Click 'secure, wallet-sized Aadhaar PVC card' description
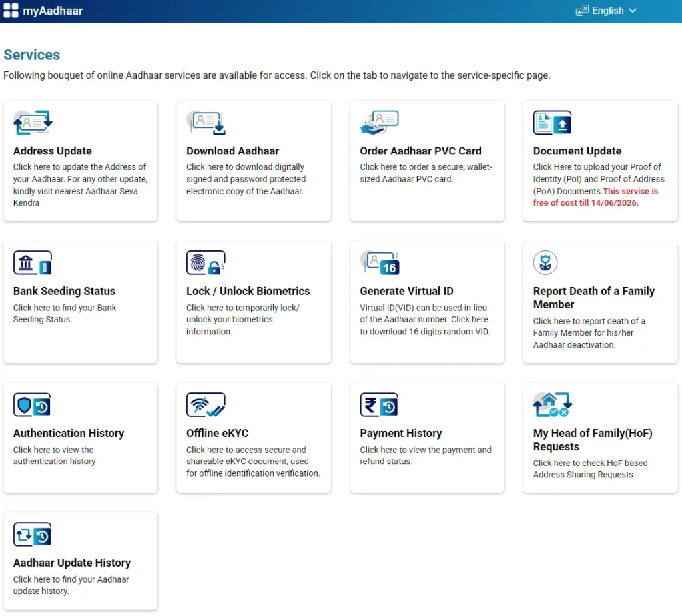 [426, 173]
